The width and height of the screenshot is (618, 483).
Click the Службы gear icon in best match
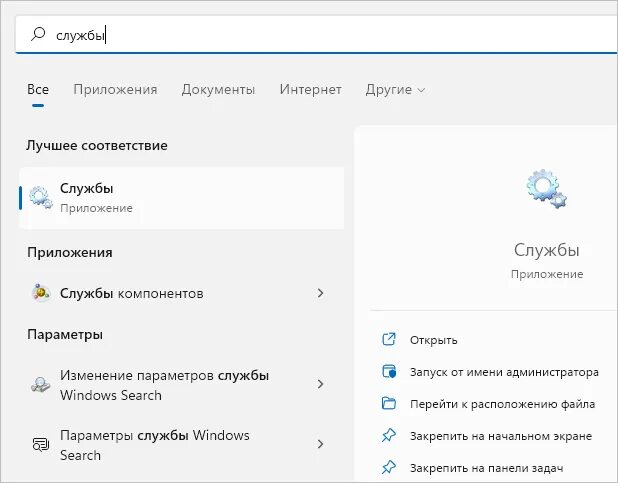pyautogui.click(x=41, y=197)
